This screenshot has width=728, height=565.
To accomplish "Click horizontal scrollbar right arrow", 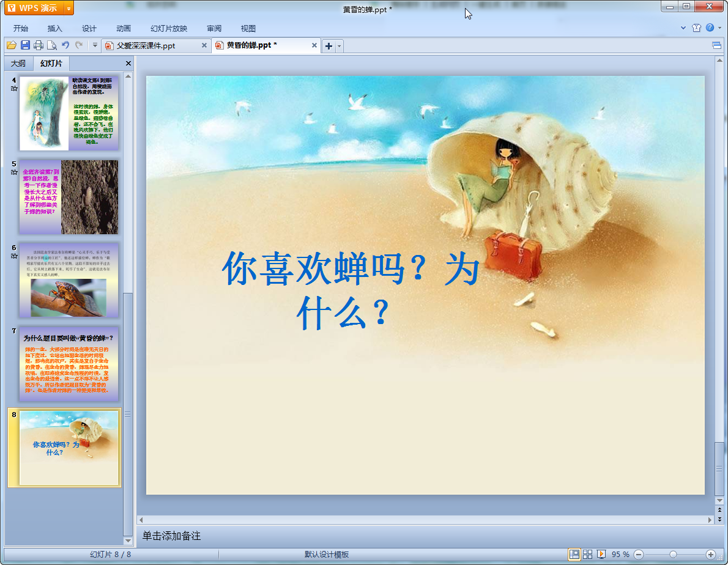I will click(710, 520).
